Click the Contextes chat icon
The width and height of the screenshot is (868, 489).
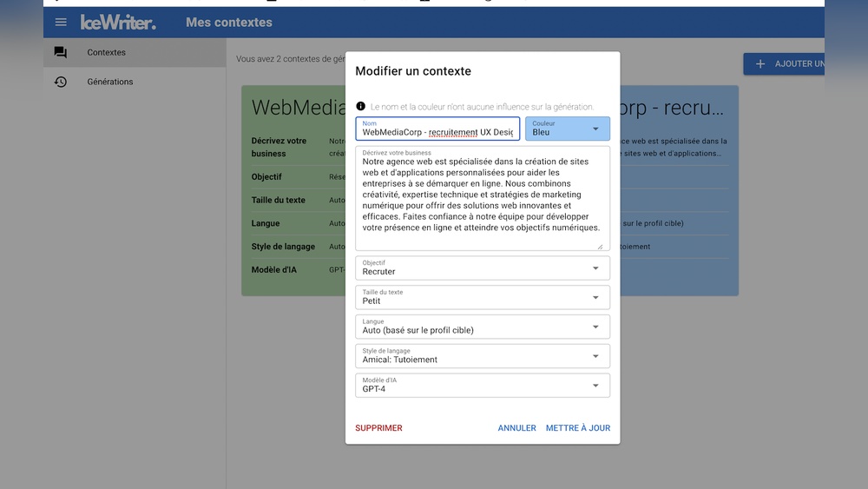[x=60, y=53]
